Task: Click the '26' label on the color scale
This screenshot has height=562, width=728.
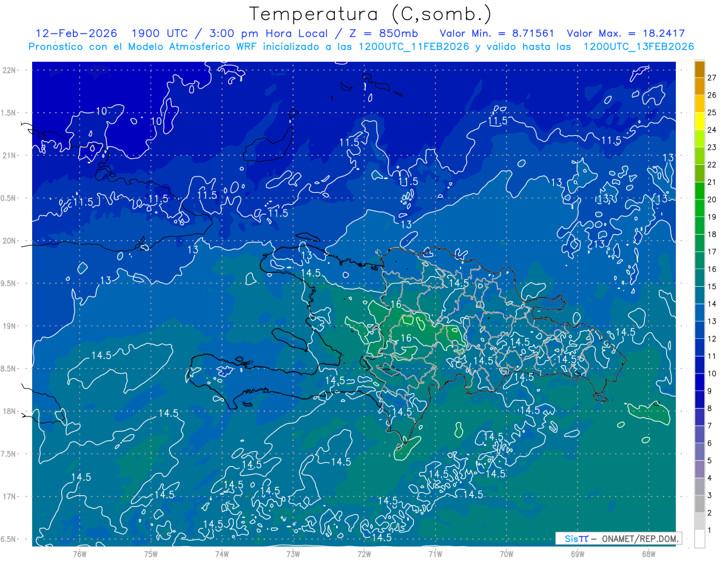Action: click(712, 95)
